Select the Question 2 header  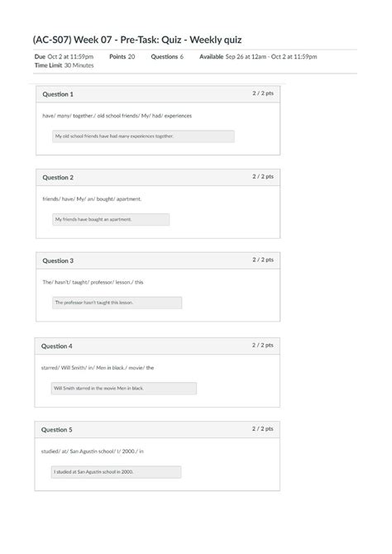(158, 178)
